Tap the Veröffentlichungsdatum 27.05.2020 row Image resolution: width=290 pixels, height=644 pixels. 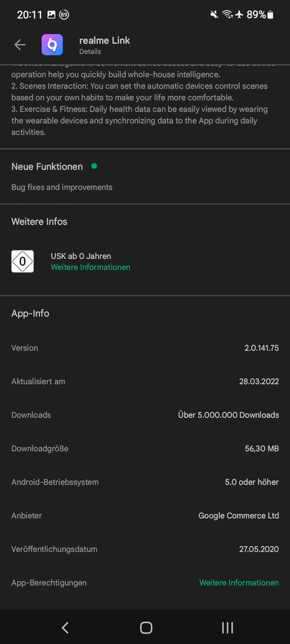click(x=145, y=549)
